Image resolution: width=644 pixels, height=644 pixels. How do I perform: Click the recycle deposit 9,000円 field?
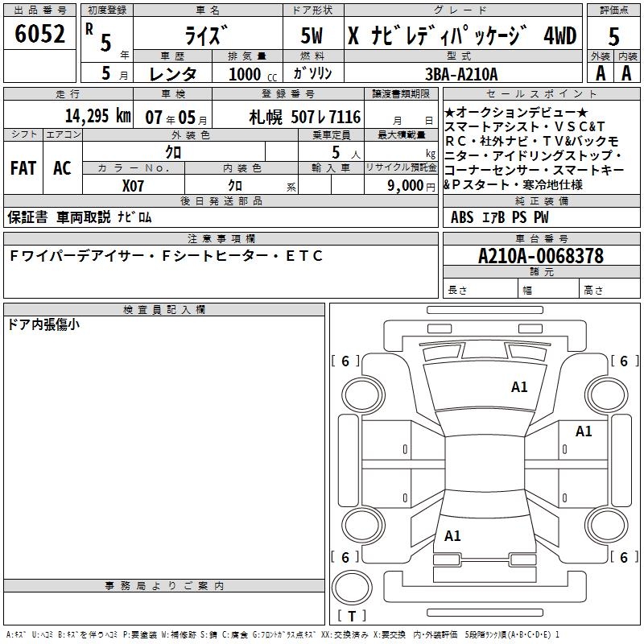(401, 185)
